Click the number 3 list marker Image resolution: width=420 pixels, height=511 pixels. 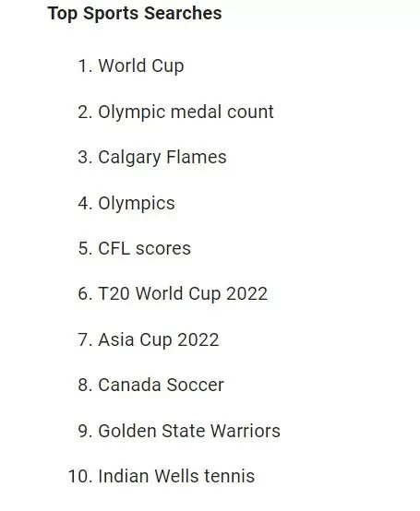(x=86, y=157)
